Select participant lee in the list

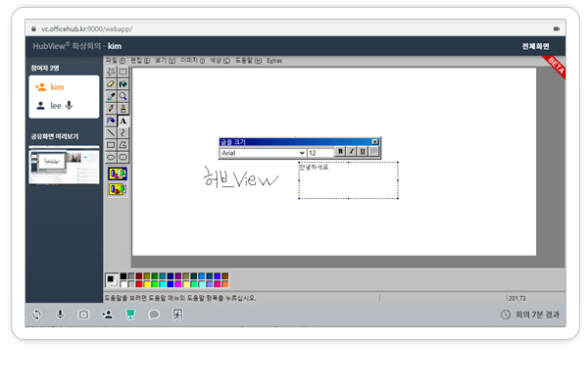click(56, 106)
